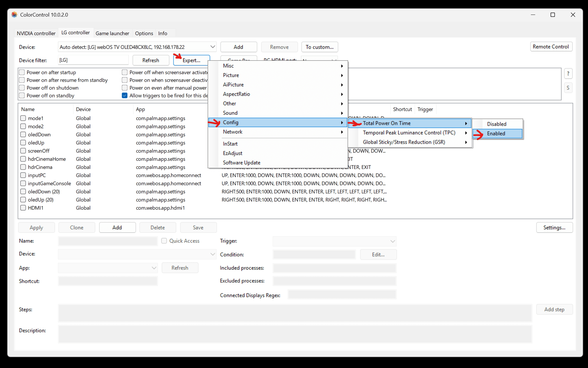Select the mode2 preset name
The height and width of the screenshot is (368, 588).
coord(36,126)
